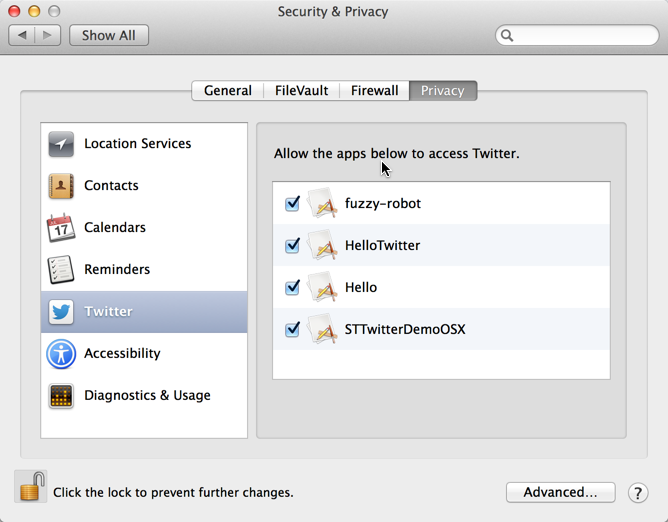
Task: Click 'Click the lock to prevent further changes' text
Action: (173, 493)
